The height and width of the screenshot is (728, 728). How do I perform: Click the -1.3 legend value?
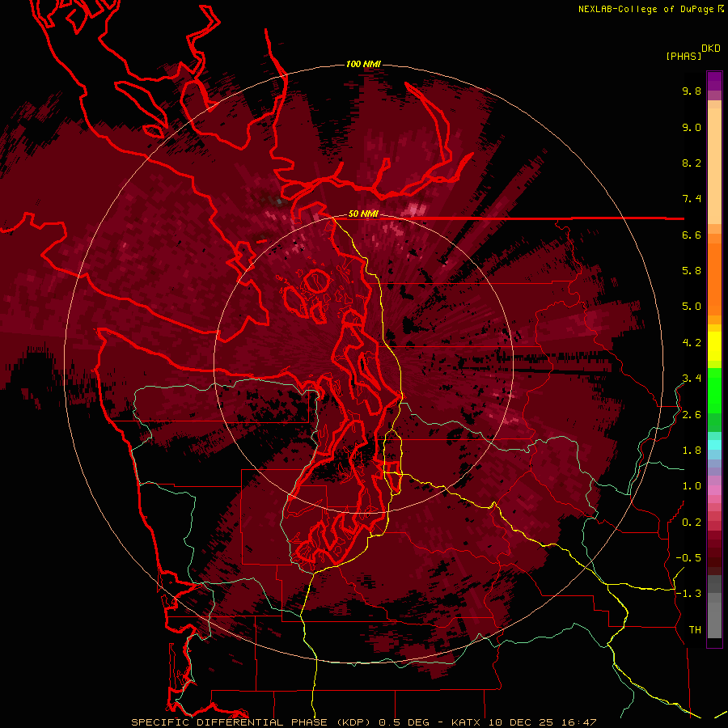click(x=688, y=594)
